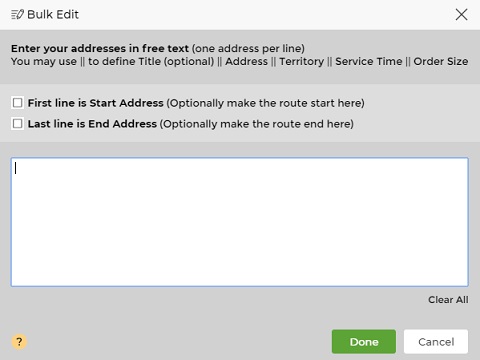The height and width of the screenshot is (360, 480).
Task: Click the word 'Territory' in the format hint
Action: coord(302,62)
